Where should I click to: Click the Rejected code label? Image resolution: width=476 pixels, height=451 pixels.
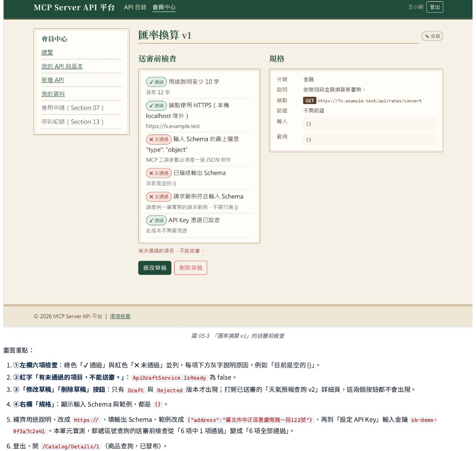pos(170,390)
